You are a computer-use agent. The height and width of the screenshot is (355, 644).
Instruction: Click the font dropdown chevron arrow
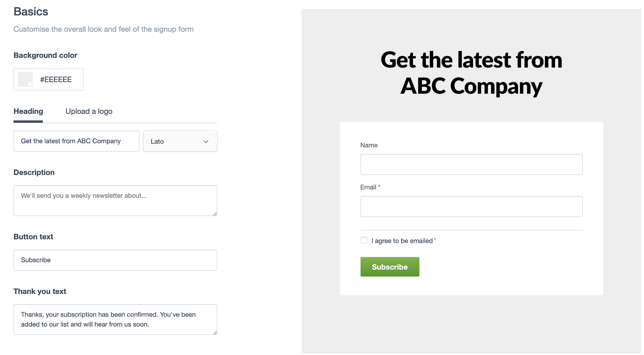[x=206, y=142]
